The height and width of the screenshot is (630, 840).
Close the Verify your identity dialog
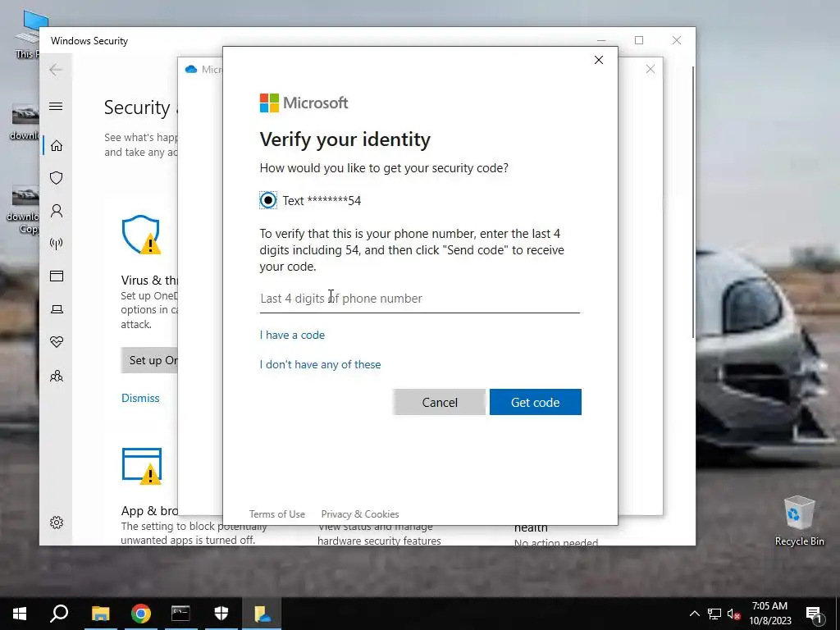click(599, 60)
